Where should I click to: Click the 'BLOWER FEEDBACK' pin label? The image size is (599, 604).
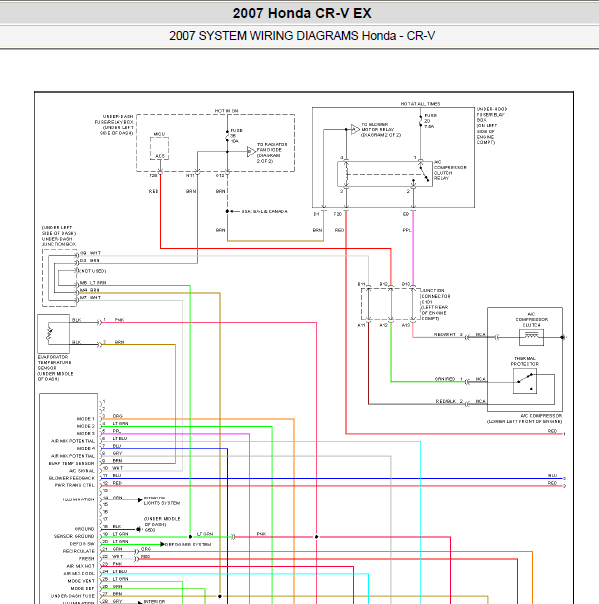72,478
